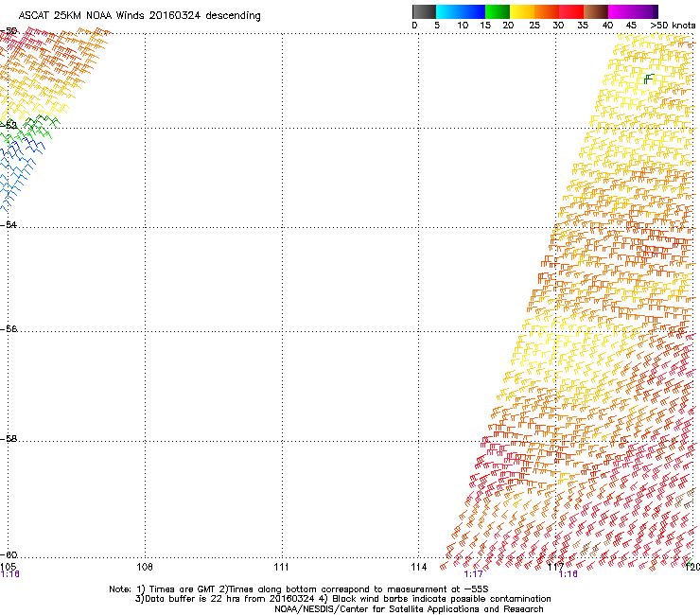700x615 pixels.
Task: Click the dark green wind barb near the top right
Action: pyautogui.click(x=649, y=79)
